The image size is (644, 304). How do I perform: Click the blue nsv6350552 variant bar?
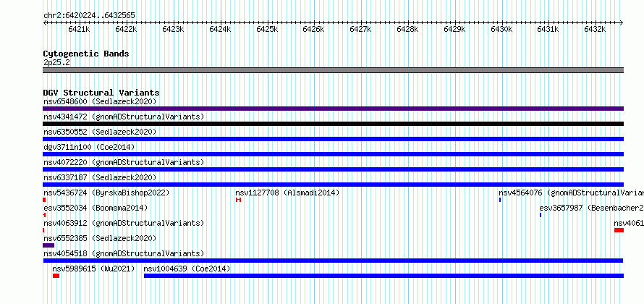tap(333, 139)
